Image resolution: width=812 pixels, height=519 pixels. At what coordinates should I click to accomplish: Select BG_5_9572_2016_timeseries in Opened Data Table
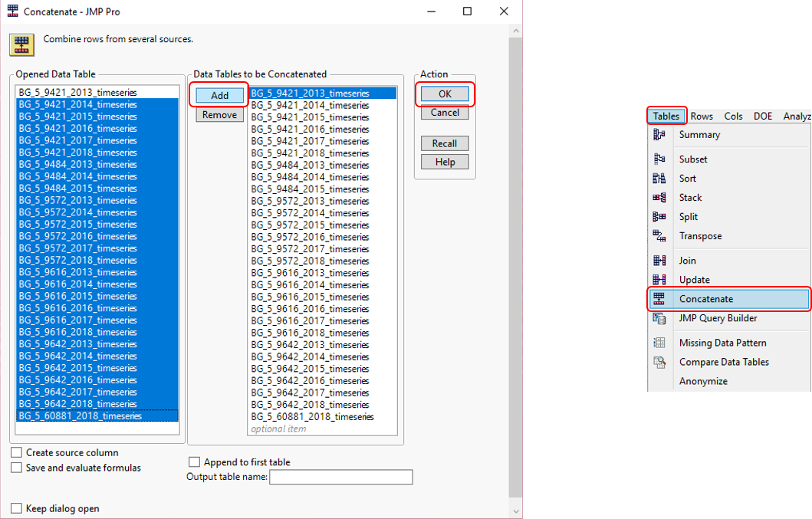click(x=98, y=236)
